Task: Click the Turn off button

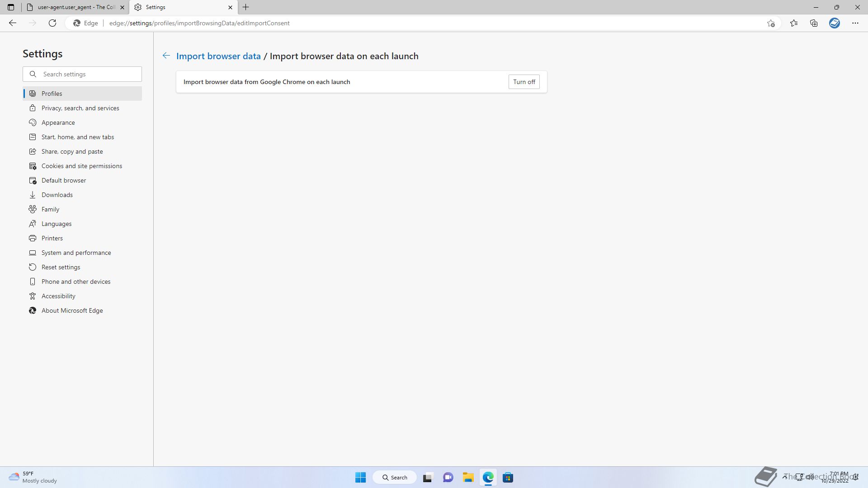Action: coord(524,82)
